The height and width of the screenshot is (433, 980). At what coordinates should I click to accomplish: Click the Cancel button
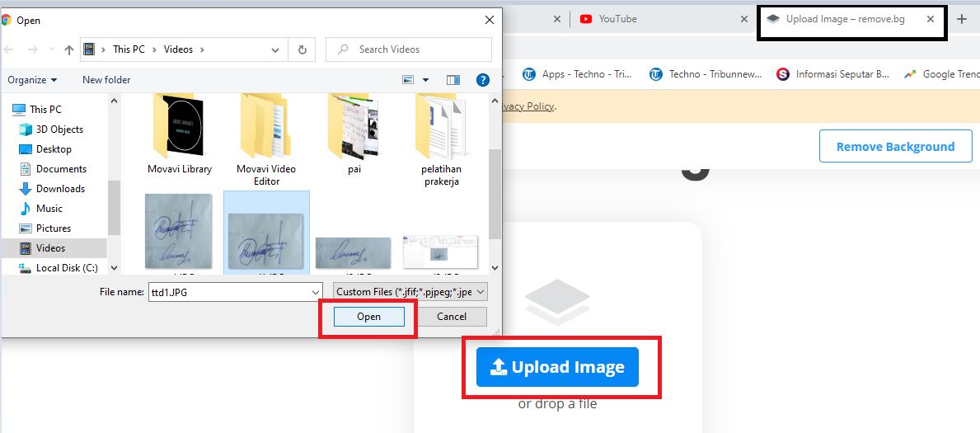[451, 317]
